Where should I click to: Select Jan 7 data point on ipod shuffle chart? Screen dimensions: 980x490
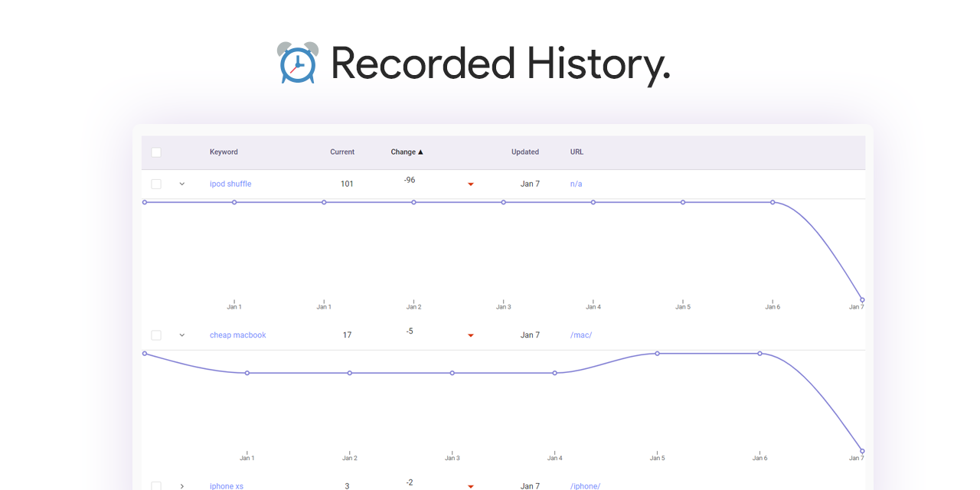pyautogui.click(x=862, y=300)
